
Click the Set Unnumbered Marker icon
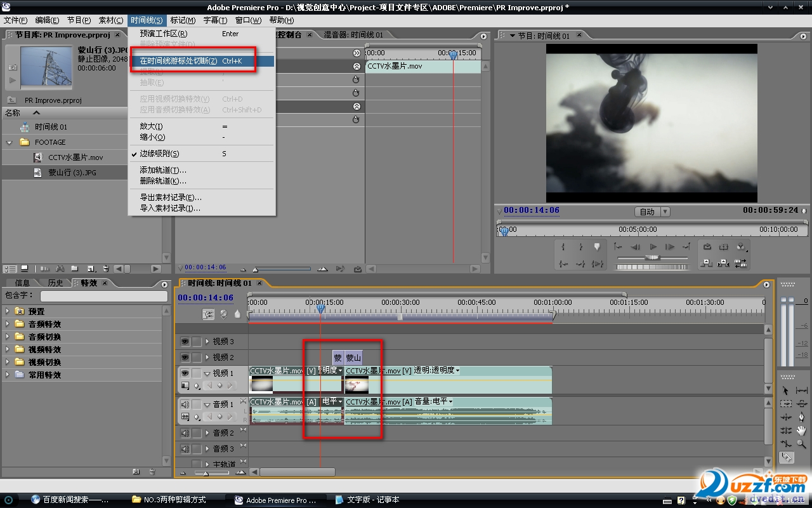point(237,314)
